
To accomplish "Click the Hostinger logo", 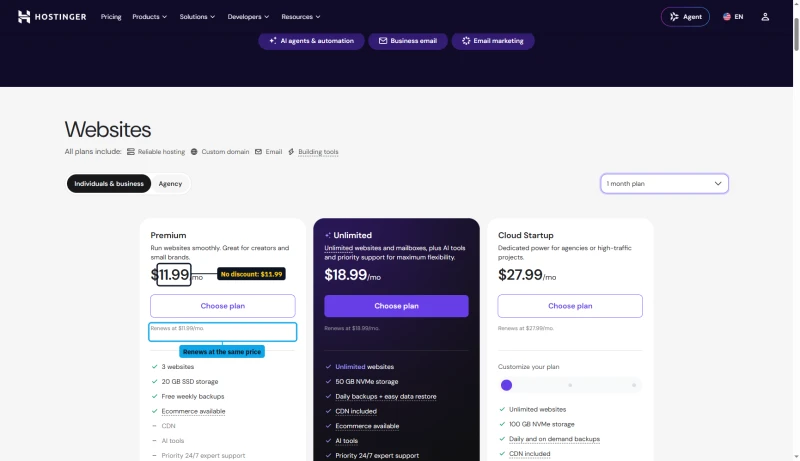I will click(52, 17).
